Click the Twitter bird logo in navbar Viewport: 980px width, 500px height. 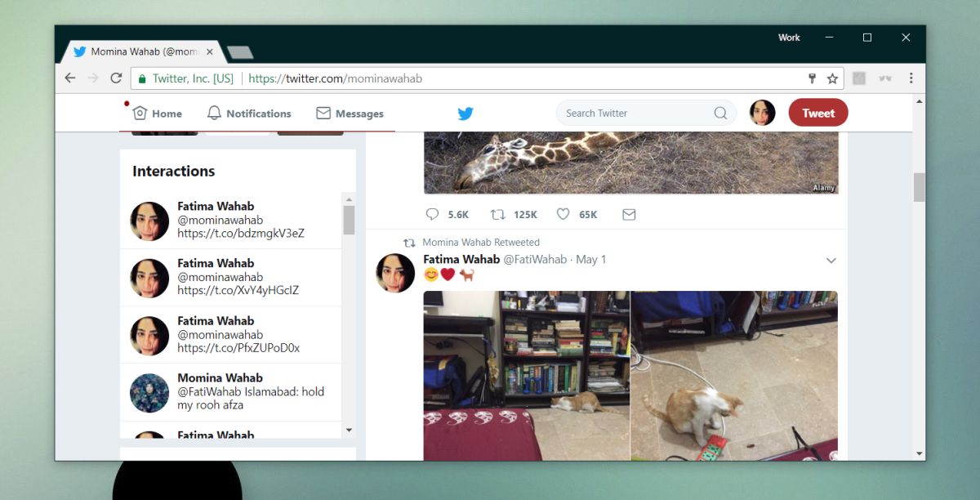tap(465, 114)
